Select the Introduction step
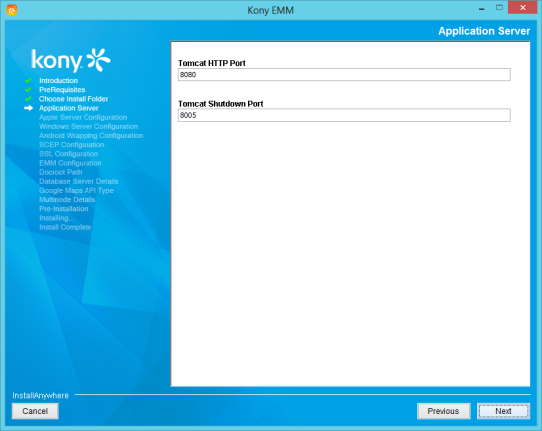Viewport: 542px width, 431px height. [x=58, y=81]
